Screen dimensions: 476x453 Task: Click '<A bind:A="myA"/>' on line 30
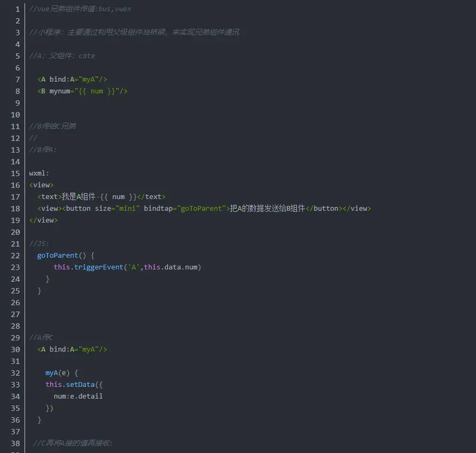coord(72,349)
